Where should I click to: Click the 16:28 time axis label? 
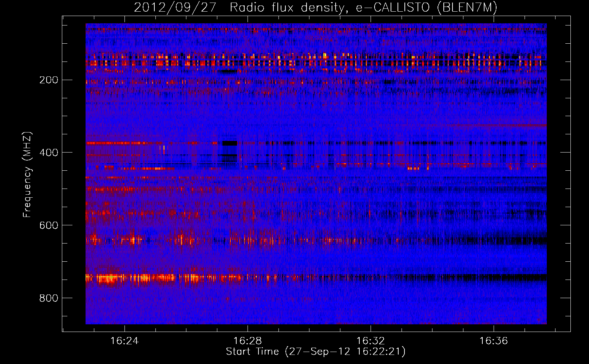pyautogui.click(x=248, y=341)
